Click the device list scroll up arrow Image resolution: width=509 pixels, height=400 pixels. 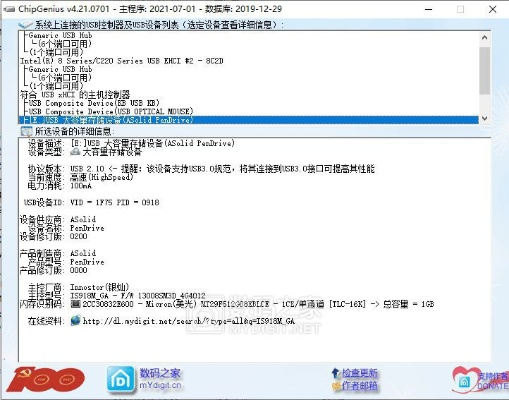(485, 38)
